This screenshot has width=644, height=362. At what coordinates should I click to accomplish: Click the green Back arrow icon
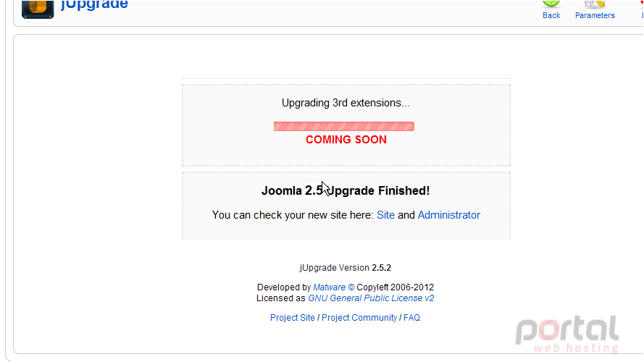[x=551, y=4]
